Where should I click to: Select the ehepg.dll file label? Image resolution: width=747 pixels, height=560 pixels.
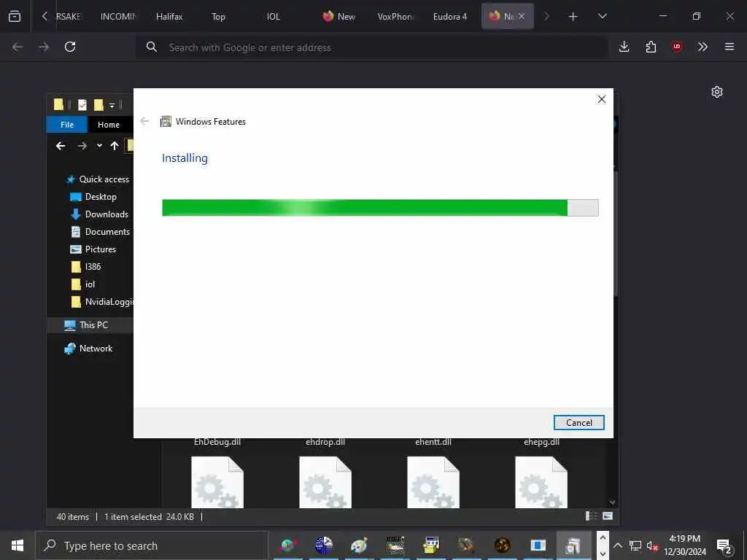542,443
